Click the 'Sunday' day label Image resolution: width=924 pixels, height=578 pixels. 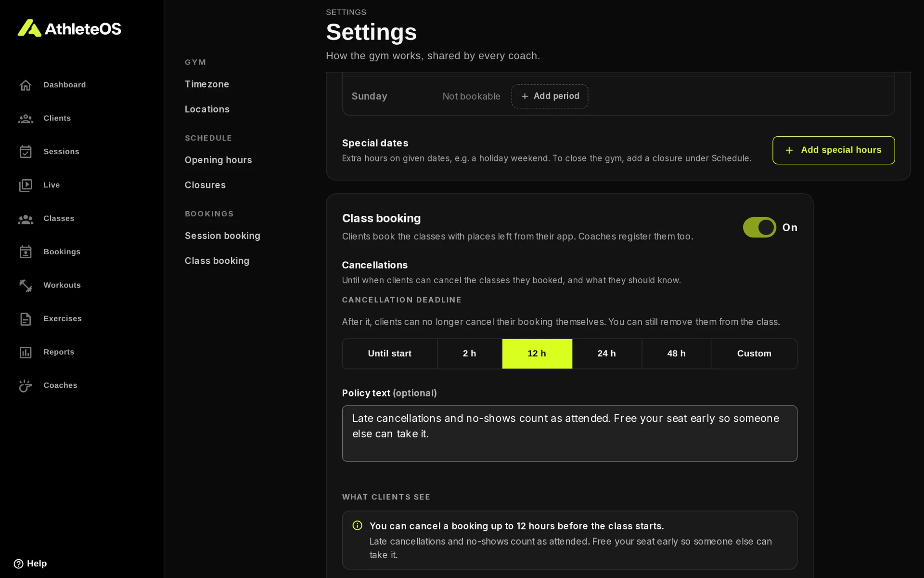tap(369, 96)
